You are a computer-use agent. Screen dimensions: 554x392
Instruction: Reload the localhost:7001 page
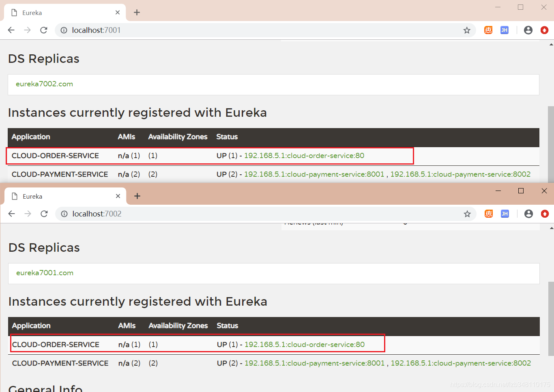click(x=44, y=30)
